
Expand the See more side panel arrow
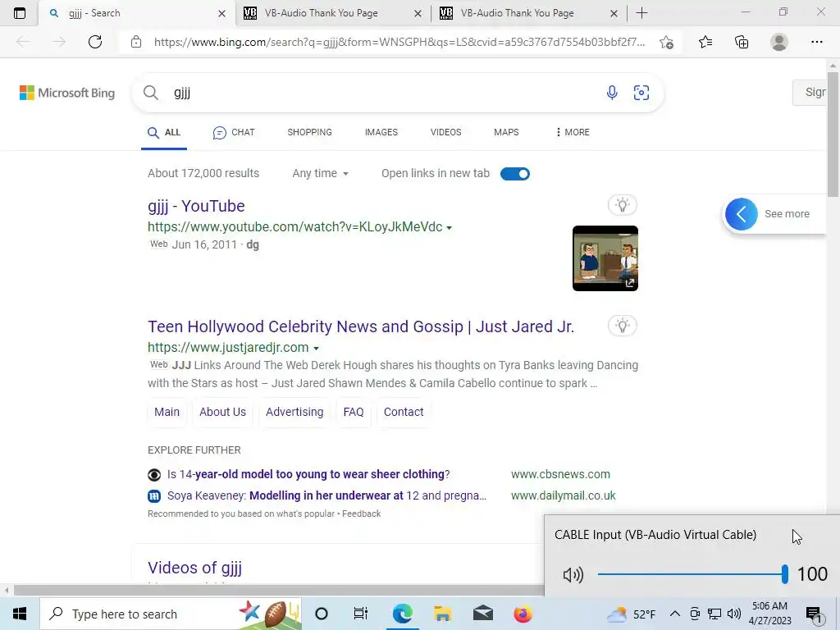pyautogui.click(x=742, y=214)
